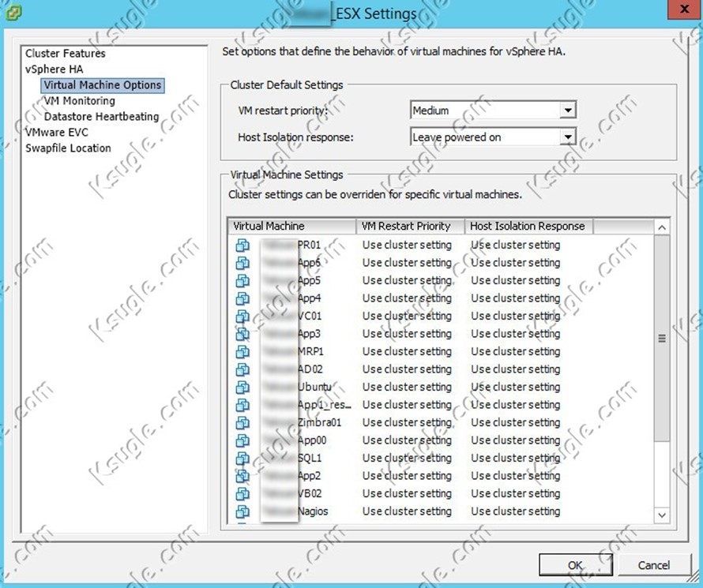This screenshot has width=703, height=588.
Task: Click the VM icon beside MRP1
Action: (x=242, y=352)
